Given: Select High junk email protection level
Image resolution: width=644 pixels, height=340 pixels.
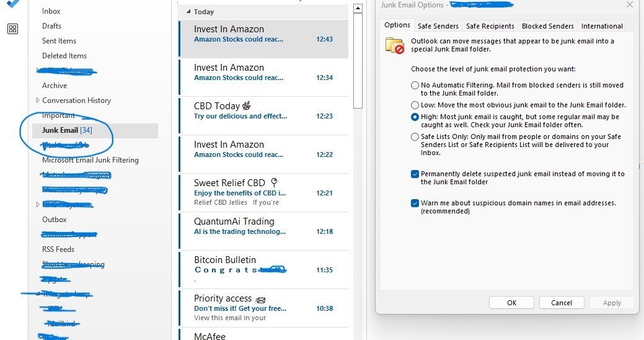Looking at the screenshot, I should pos(415,117).
